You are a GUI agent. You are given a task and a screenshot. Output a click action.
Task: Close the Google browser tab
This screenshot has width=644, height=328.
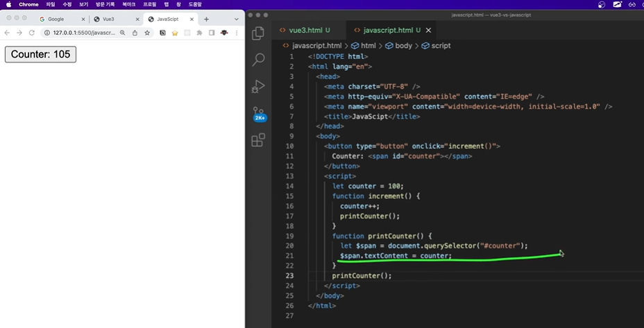point(83,19)
